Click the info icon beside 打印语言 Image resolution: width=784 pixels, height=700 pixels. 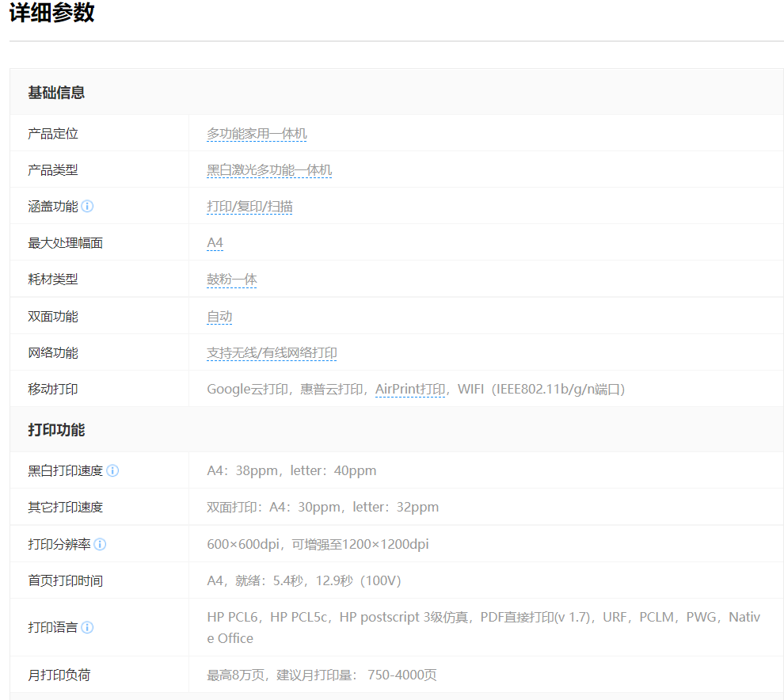[87, 627]
